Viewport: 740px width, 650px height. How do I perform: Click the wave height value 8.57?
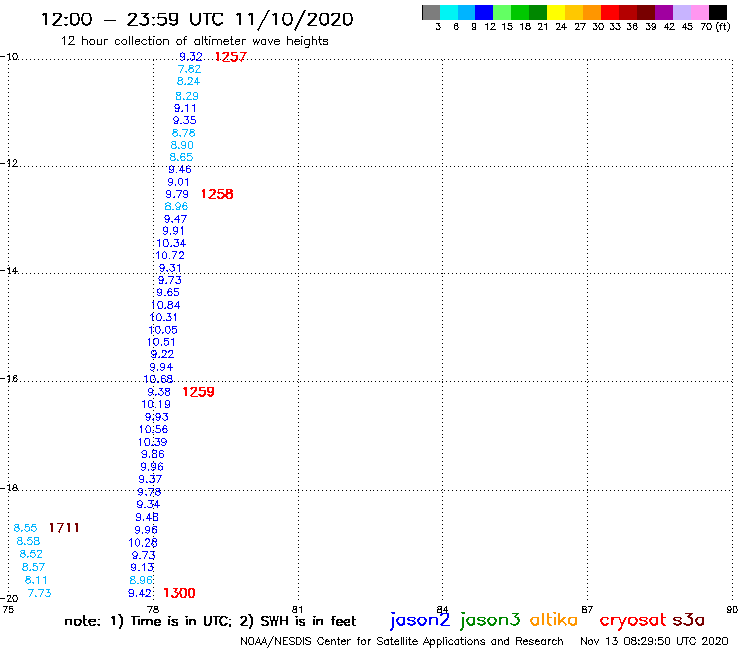(33, 567)
